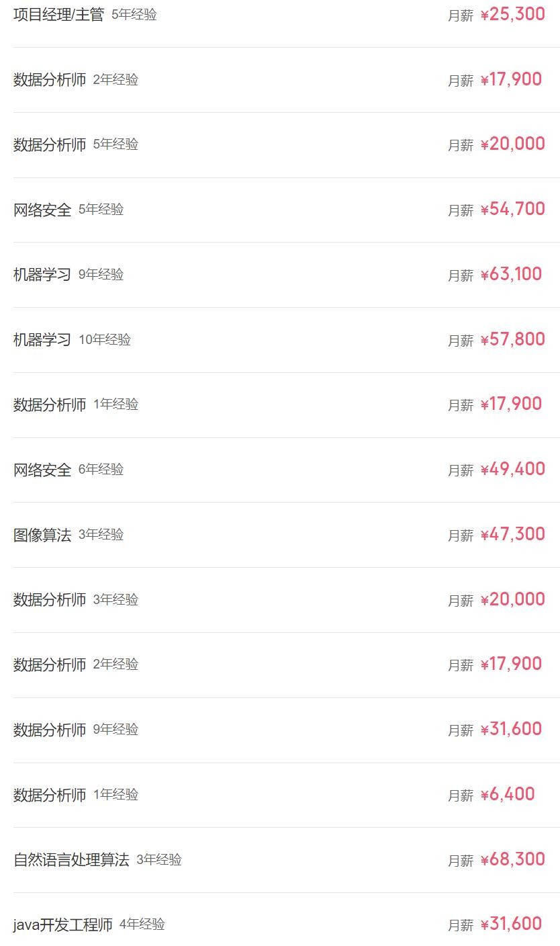Open the 机器学习 10年经验 job title
The image size is (560, 946).
pos(42,340)
